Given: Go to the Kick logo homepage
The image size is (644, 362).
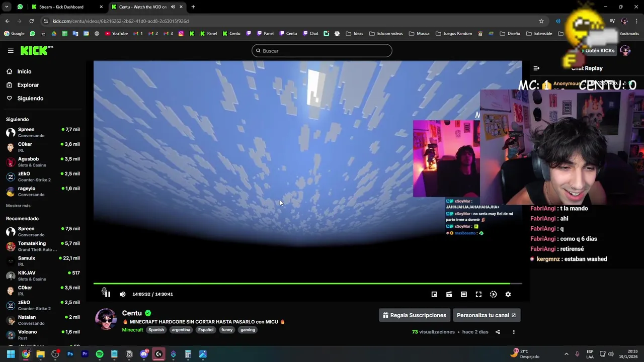Looking at the screenshot, I should (36, 50).
